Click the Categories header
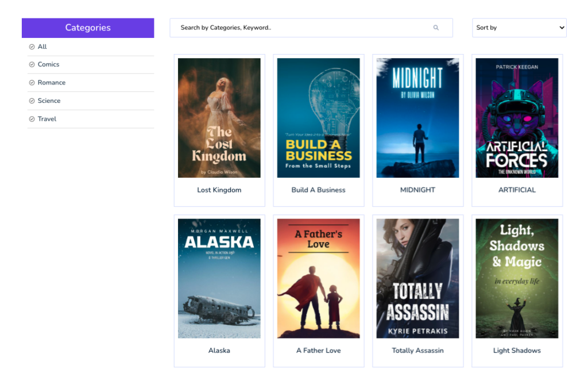588x384 pixels. tap(88, 28)
